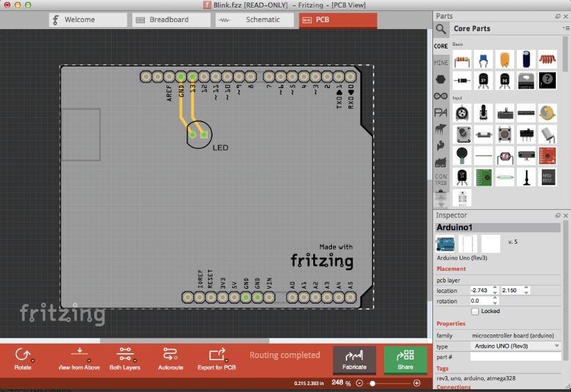Viewport: 571px width, 392px height.
Task: Open the hexagon-icon parts bin
Action: click(x=441, y=80)
